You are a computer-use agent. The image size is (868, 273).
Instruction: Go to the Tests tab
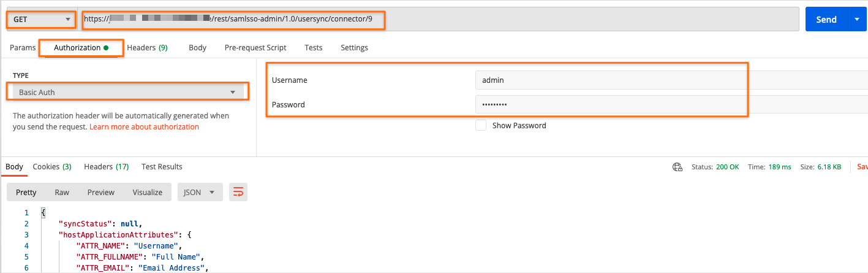point(313,48)
